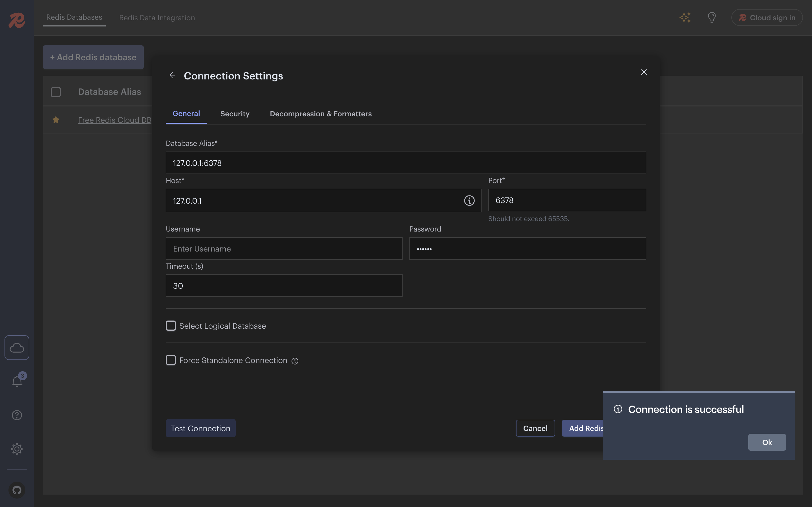Image resolution: width=812 pixels, height=507 pixels.
Task: Open the help center question icon
Action: tap(17, 415)
